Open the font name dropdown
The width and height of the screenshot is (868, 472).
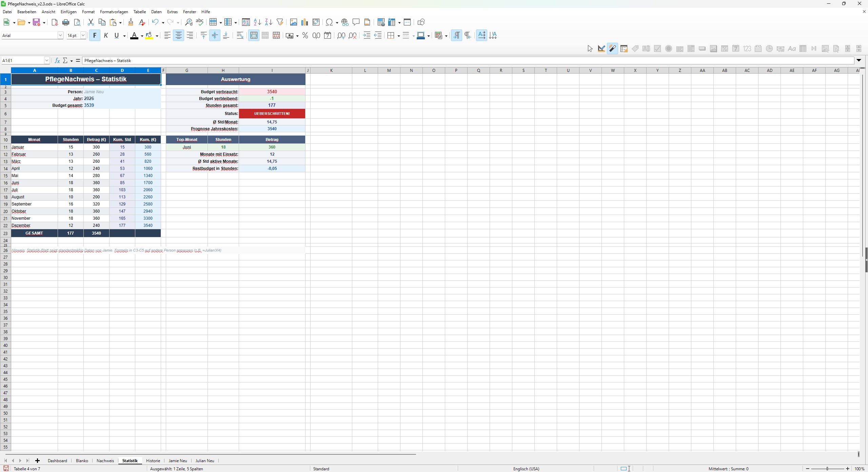[x=60, y=35]
